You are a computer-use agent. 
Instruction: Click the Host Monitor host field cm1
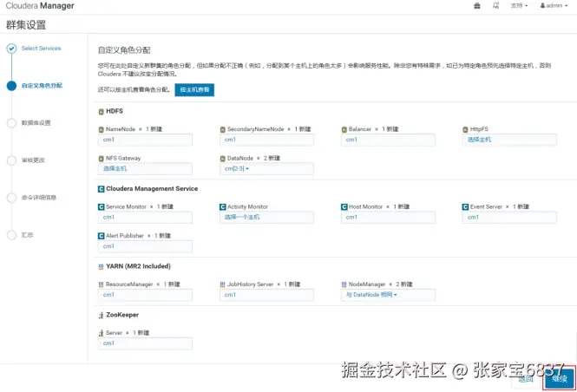[388, 218]
